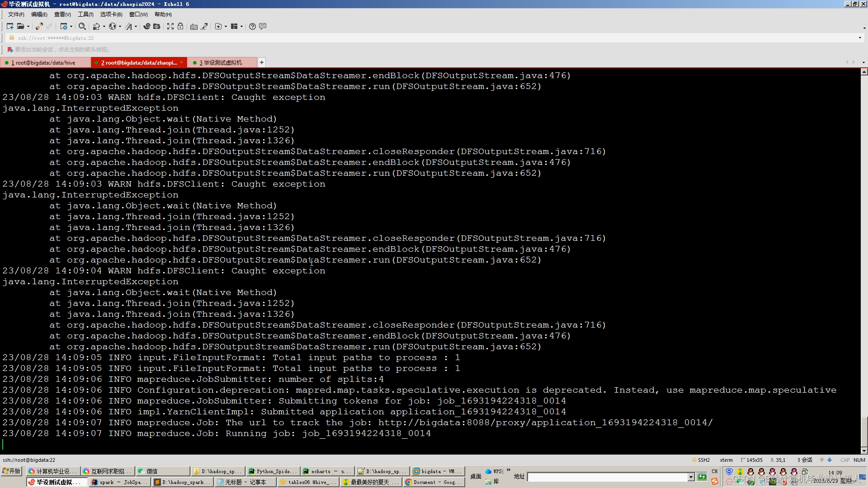Click the terminal vertical scrollbar thumb
868x488 pixels.
tap(864, 432)
